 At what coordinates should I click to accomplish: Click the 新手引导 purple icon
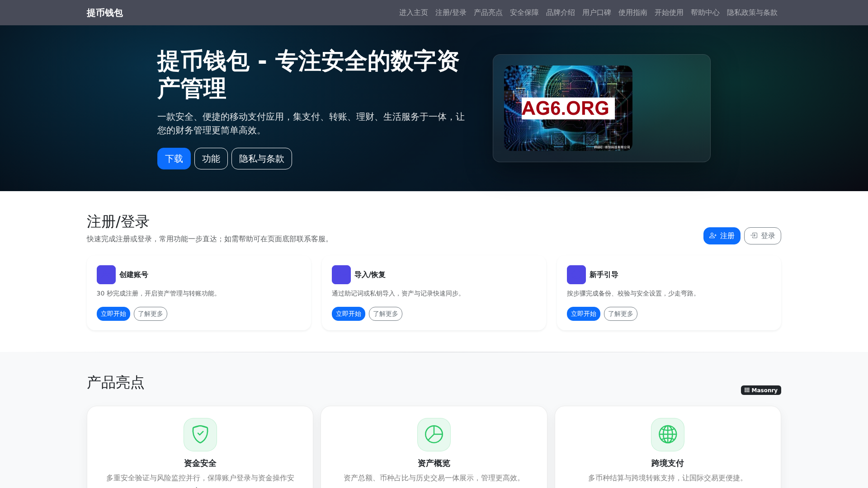pos(576,275)
